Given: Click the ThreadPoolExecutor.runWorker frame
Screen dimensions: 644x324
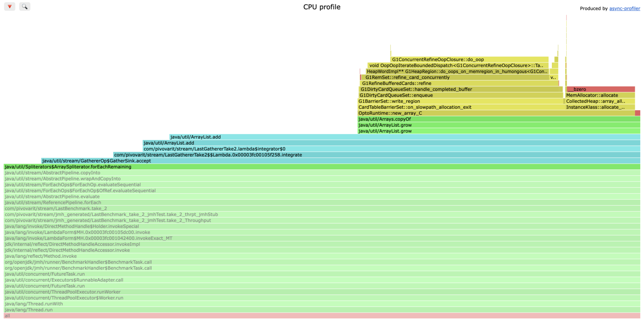Looking at the screenshot, I should pyautogui.click(x=322, y=292).
